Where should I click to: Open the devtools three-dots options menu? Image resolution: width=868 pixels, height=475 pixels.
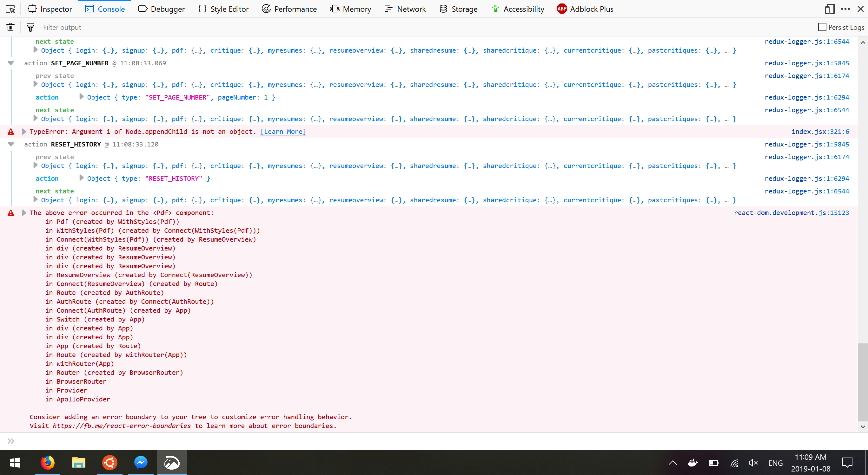click(x=845, y=9)
